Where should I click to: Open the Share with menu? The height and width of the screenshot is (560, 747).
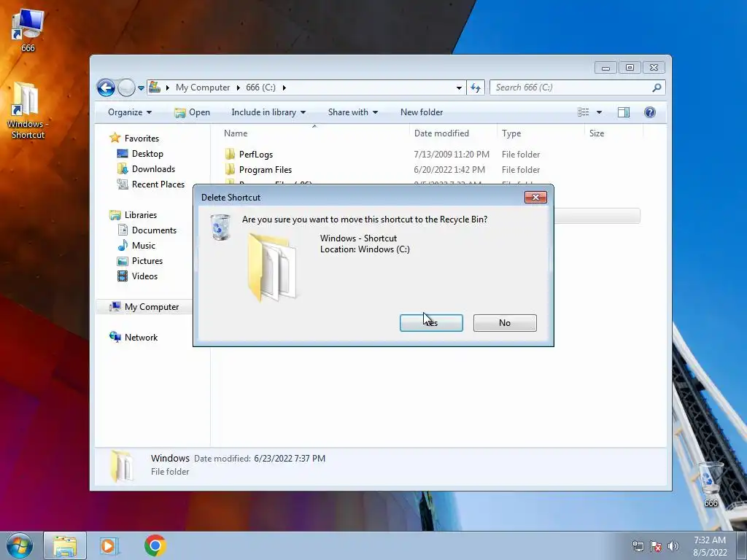pos(352,112)
